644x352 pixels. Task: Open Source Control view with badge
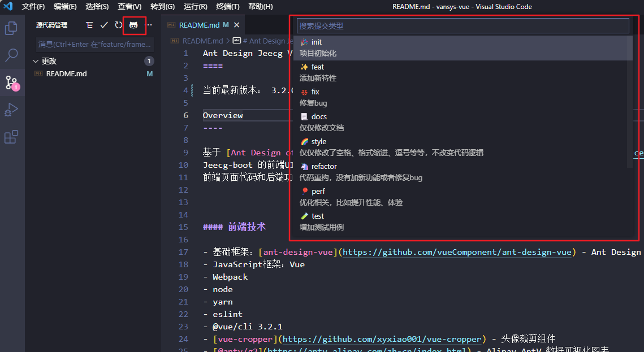[11, 82]
